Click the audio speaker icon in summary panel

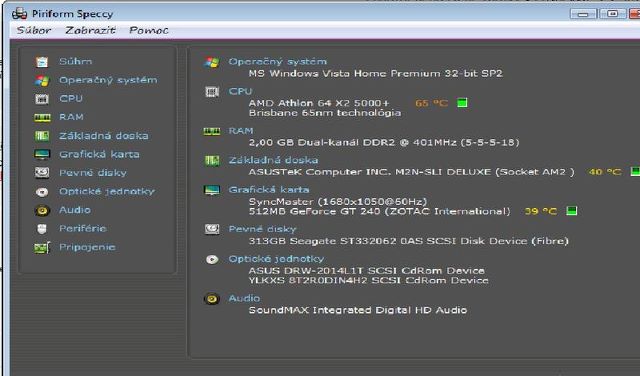point(212,299)
